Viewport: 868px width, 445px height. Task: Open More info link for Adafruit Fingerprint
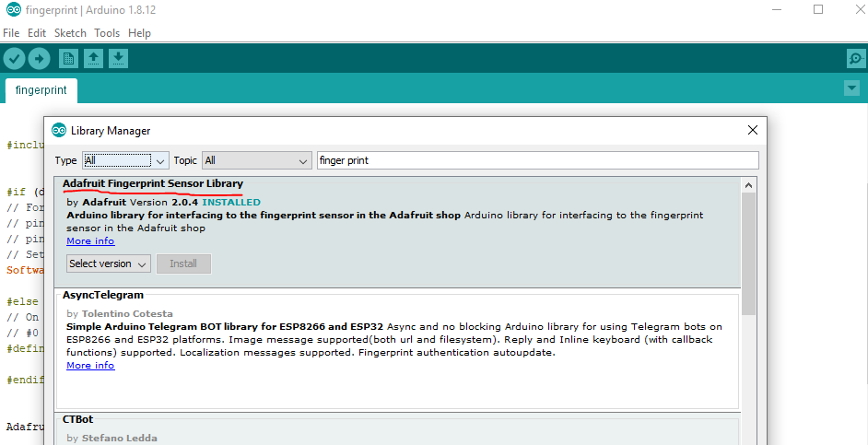[x=90, y=240]
